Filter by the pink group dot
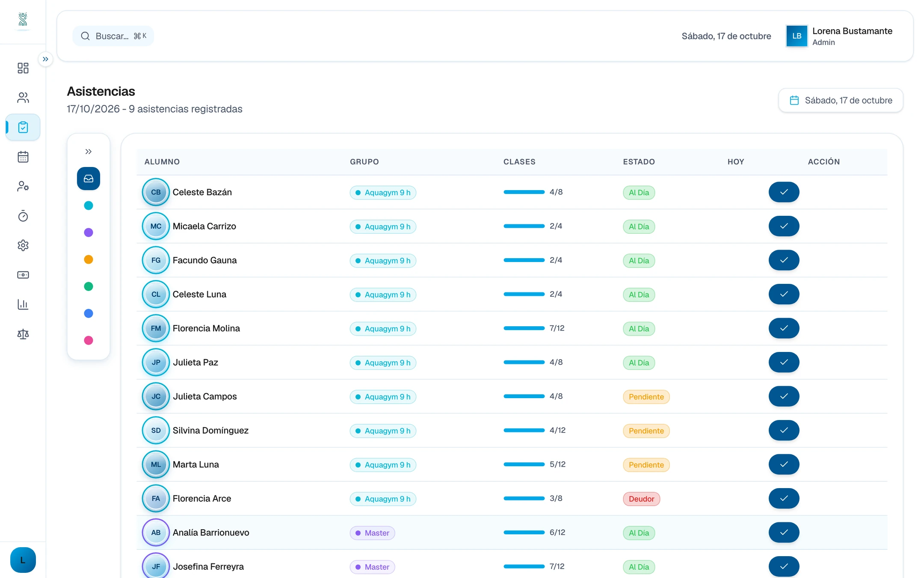 pos(89,340)
